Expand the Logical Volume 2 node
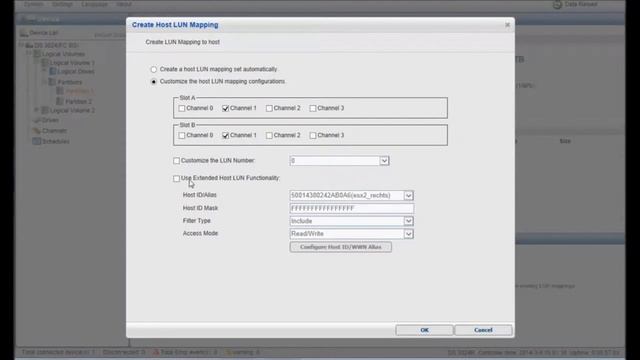The width and height of the screenshot is (640, 360). [x=37, y=110]
